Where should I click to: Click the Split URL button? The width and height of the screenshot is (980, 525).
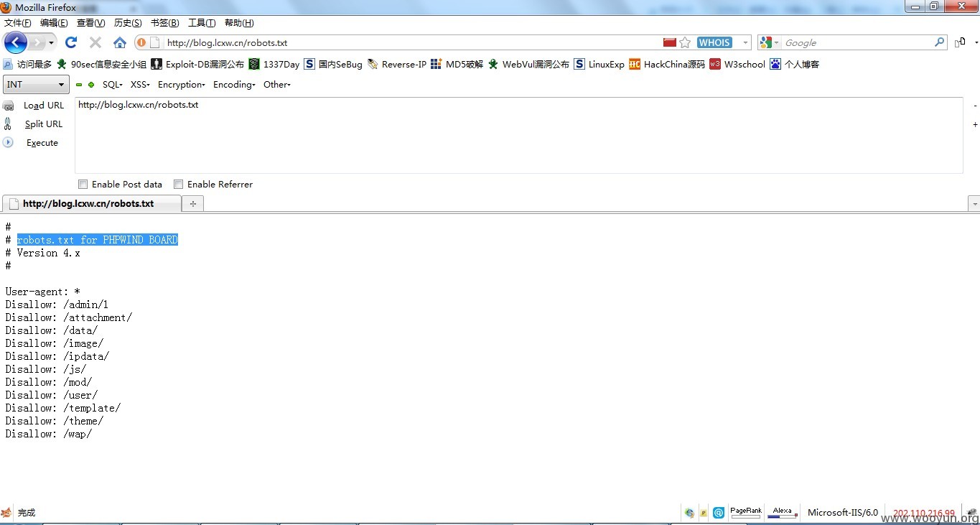tap(34, 124)
